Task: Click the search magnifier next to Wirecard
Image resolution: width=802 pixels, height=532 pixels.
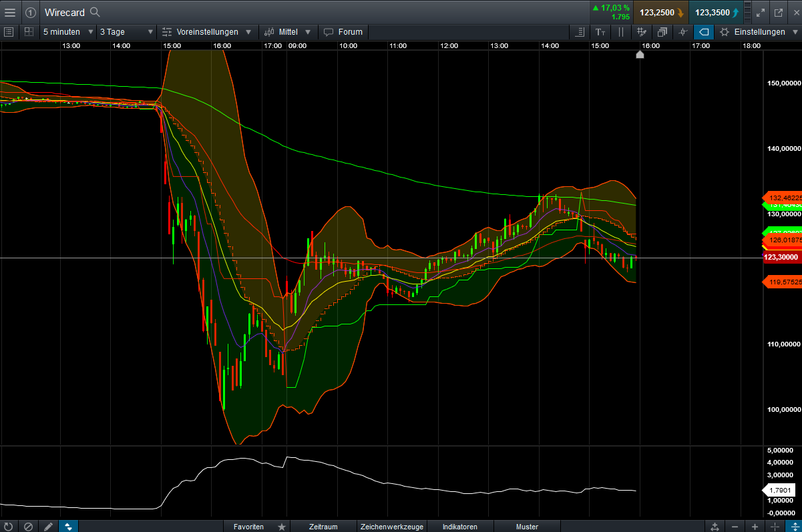Action: pyautogui.click(x=95, y=12)
